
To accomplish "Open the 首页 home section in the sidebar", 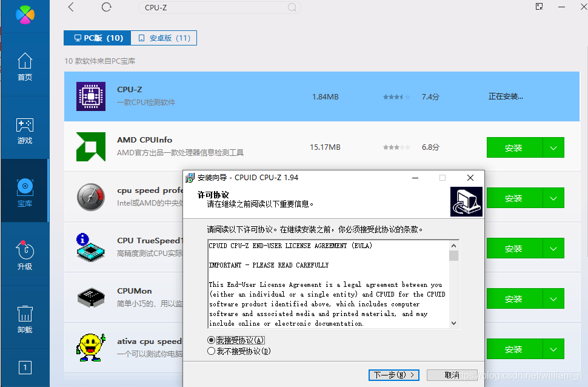I will [x=25, y=67].
